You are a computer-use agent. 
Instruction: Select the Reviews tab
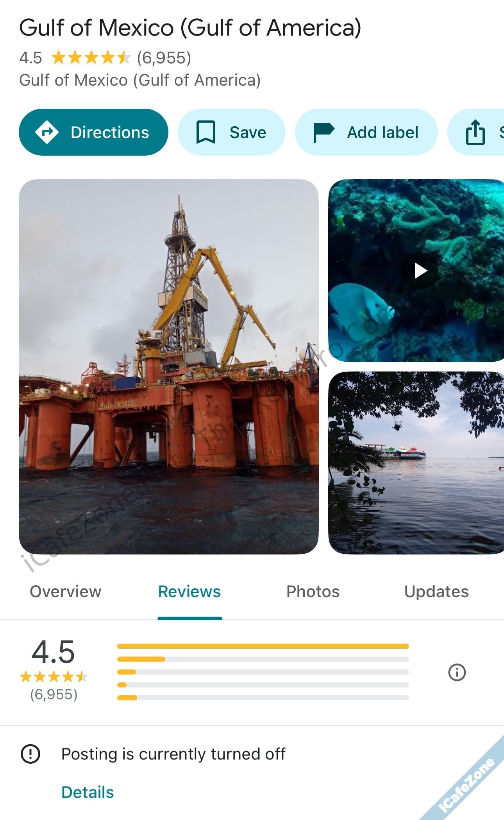(189, 592)
